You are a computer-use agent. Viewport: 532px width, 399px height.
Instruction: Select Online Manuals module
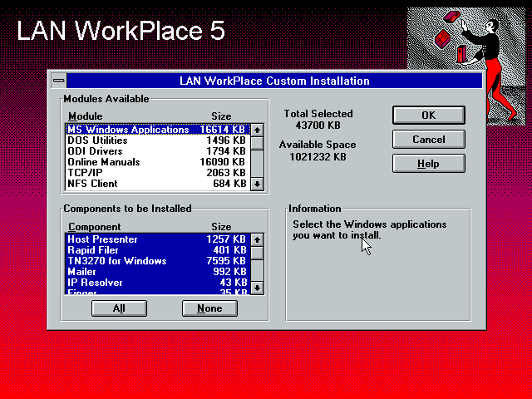click(x=157, y=162)
